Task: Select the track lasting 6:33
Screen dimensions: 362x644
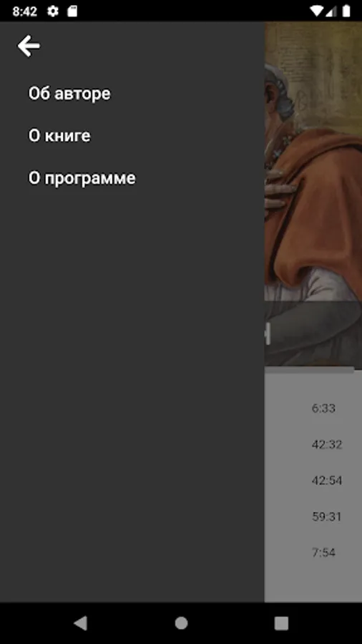Action: pos(313,409)
